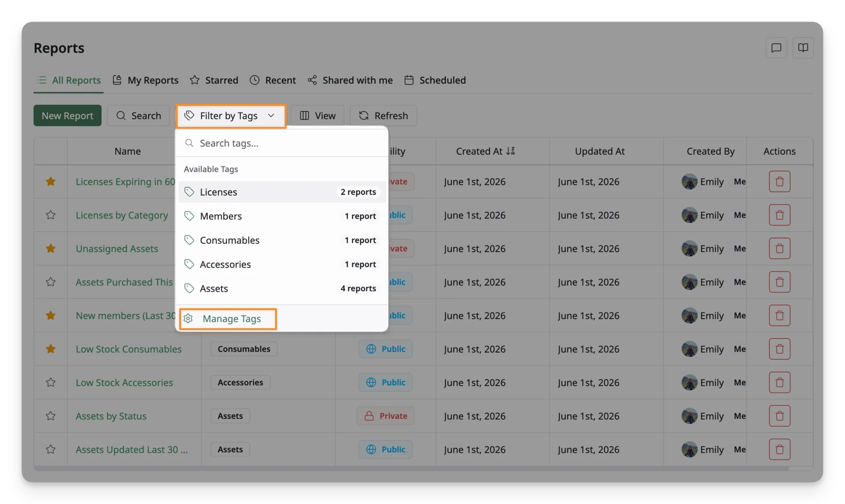Star the Licenses by Category report
Image resolution: width=845 pixels, height=504 pixels.
[51, 215]
